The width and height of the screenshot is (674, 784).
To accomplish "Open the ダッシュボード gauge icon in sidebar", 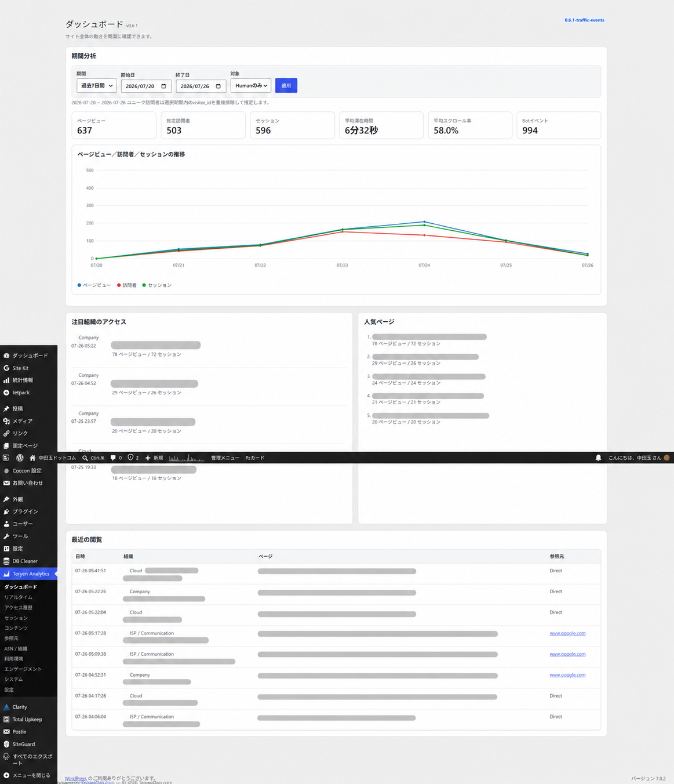I will 6,355.
